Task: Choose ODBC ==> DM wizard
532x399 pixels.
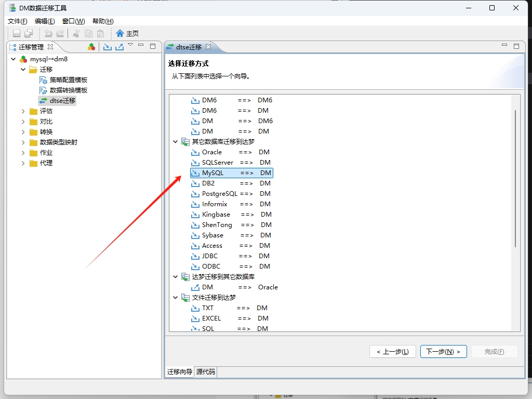Action: tap(231, 267)
